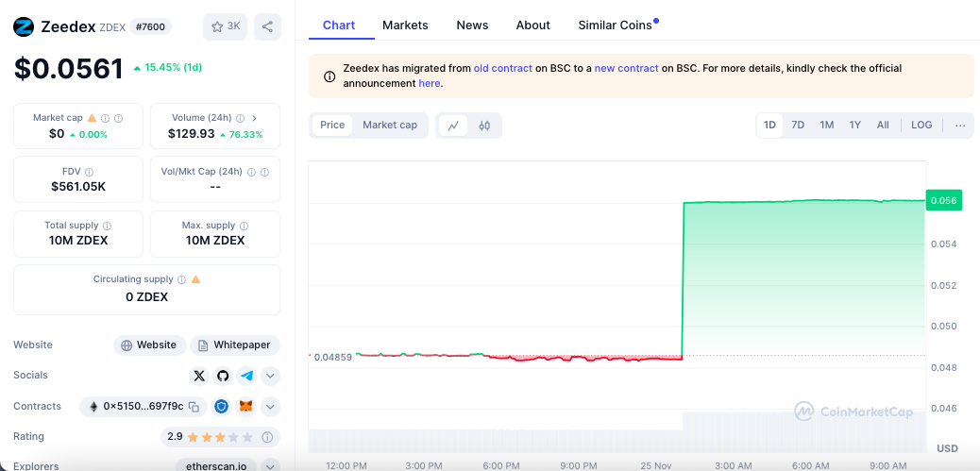The height and width of the screenshot is (471, 980).
Task: Click the 0x5150...697f9c contract address
Action: [144, 407]
